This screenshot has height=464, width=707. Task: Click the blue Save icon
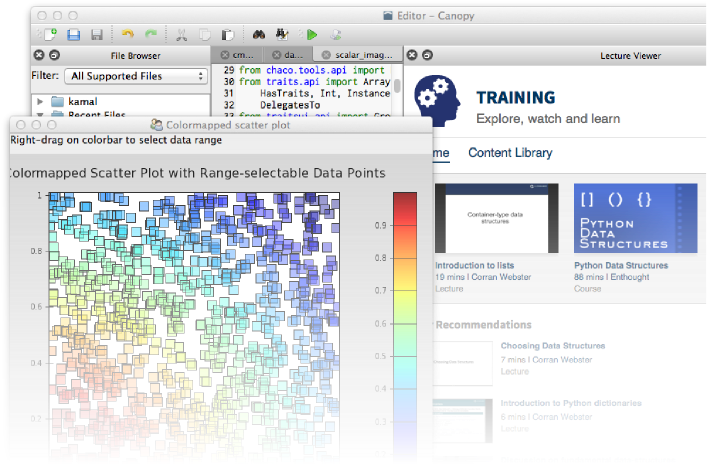tap(73, 35)
